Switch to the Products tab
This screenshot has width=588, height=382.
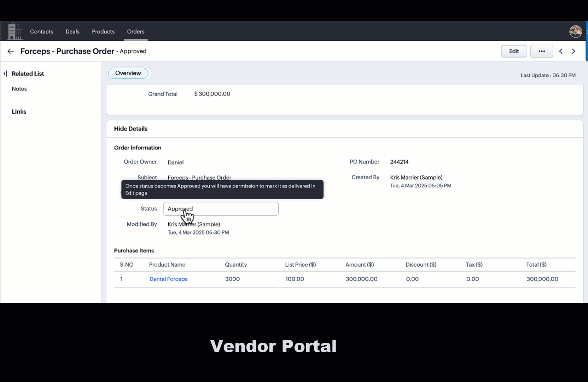pos(103,31)
